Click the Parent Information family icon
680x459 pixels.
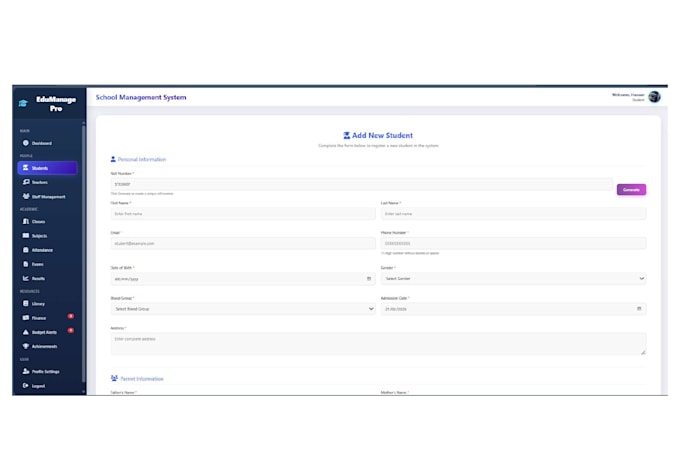(114, 378)
